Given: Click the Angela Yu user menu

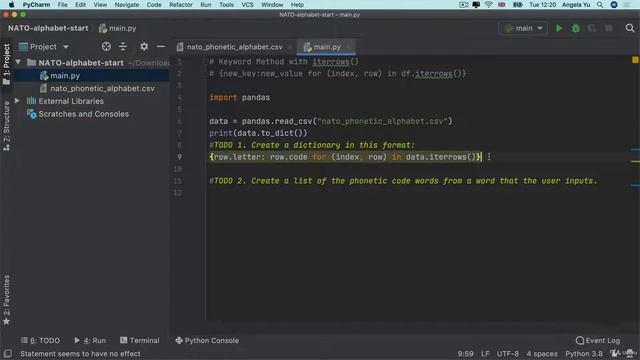Looking at the screenshot, I should coord(576,5).
